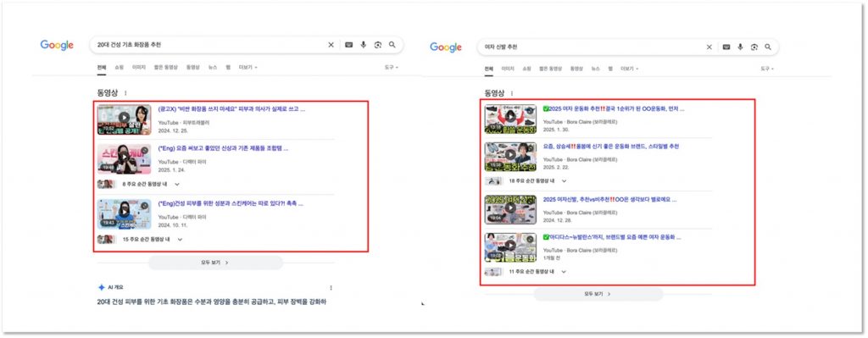
Task: Play the 건성 피부를 위한 성분 video thumbnail
Action: point(124,214)
